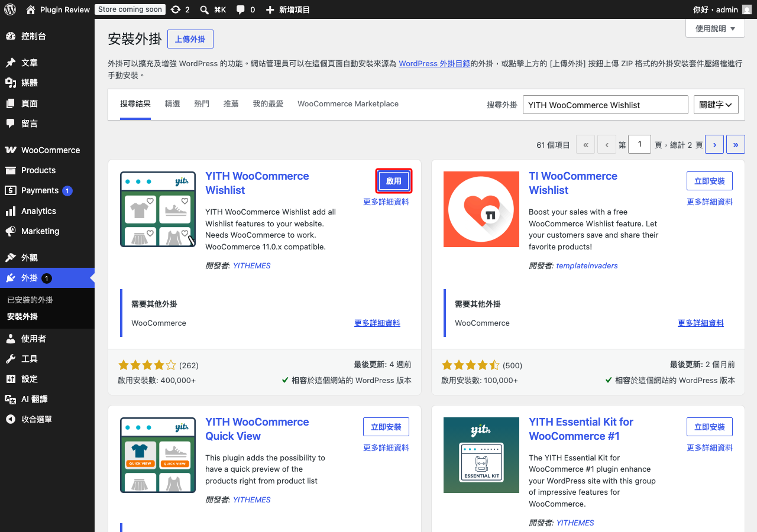Open 更多詳細資料 below YITH Quick View install button
757x532 pixels.
(386, 448)
